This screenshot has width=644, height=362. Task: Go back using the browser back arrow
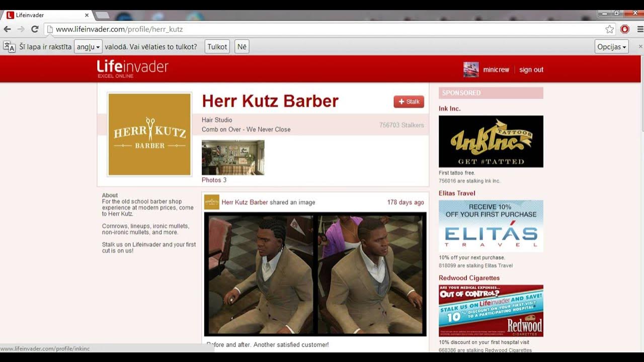[8, 29]
